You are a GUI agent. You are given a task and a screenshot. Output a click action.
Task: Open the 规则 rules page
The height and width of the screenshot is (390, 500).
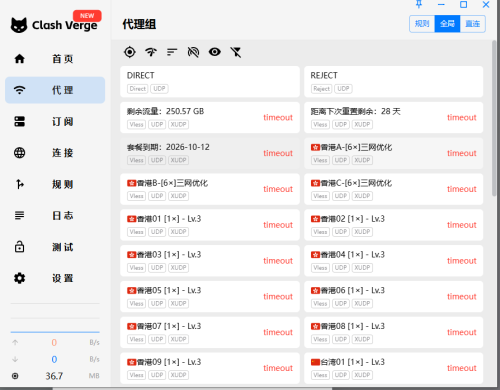click(55, 184)
